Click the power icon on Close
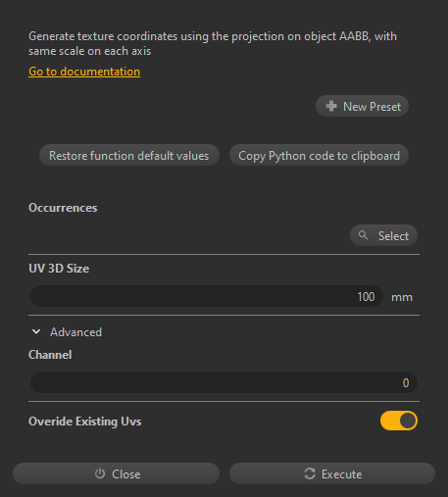 pos(100,473)
